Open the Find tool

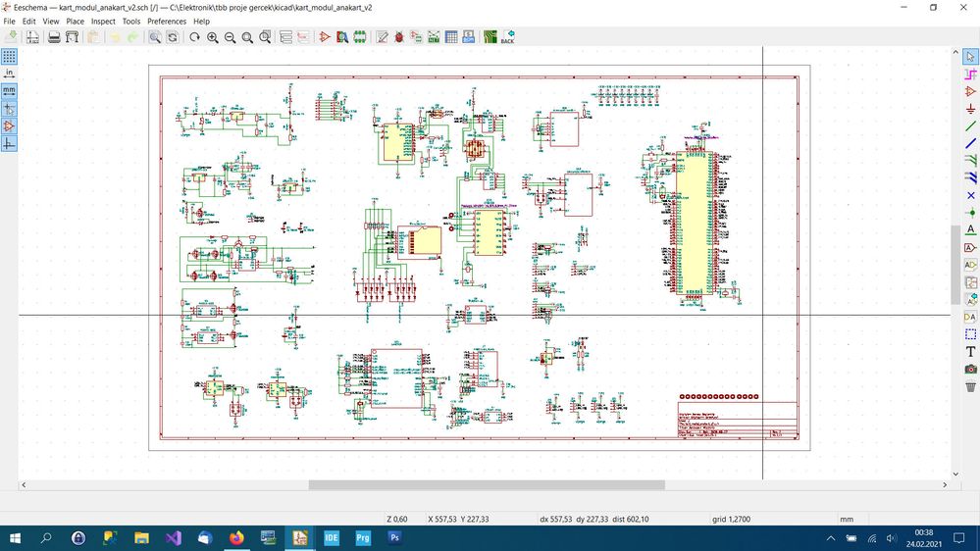[155, 37]
